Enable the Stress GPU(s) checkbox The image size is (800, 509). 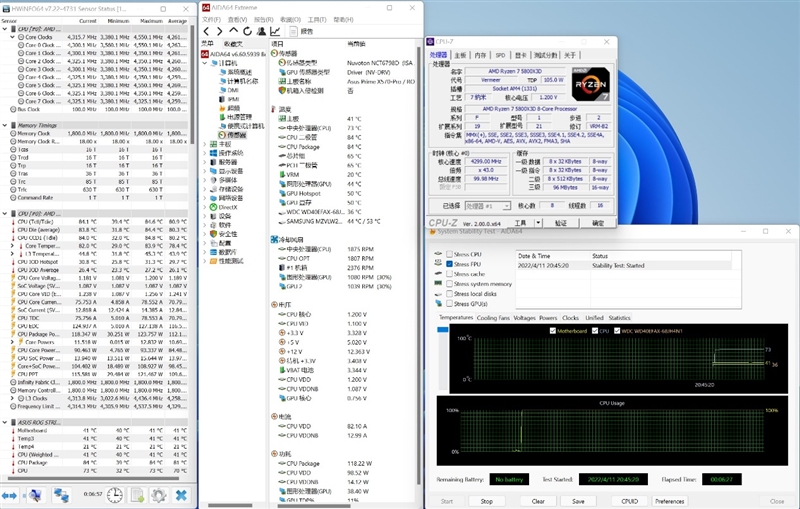click(x=449, y=303)
